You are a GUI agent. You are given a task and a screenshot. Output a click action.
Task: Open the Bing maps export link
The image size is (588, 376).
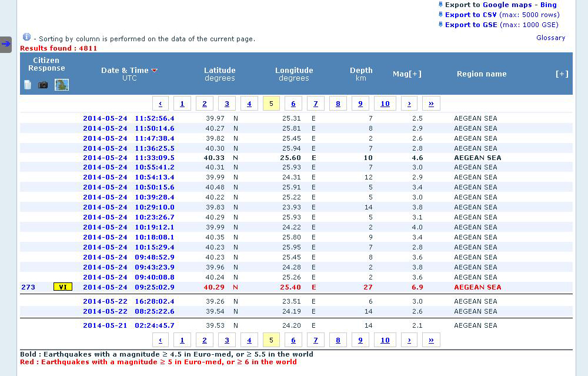coord(548,5)
